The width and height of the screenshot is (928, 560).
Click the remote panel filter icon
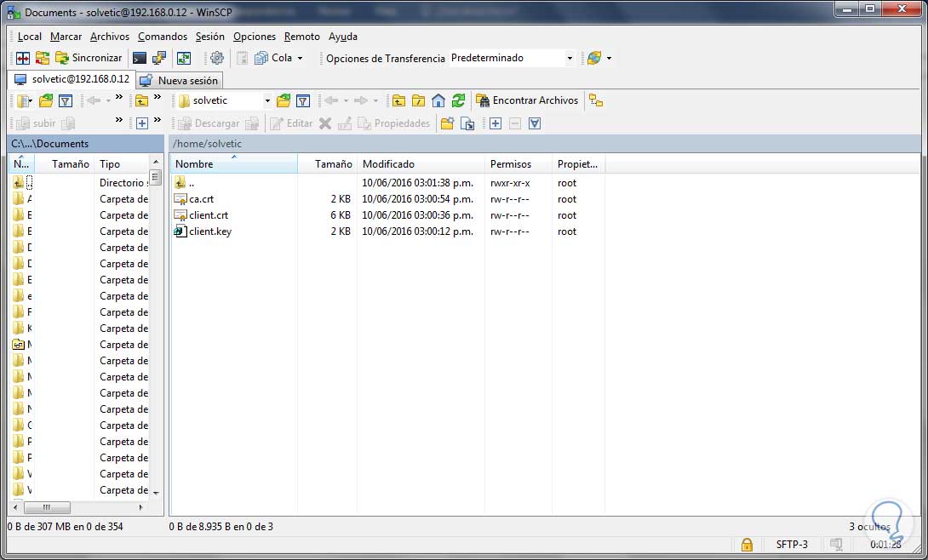[x=303, y=101]
